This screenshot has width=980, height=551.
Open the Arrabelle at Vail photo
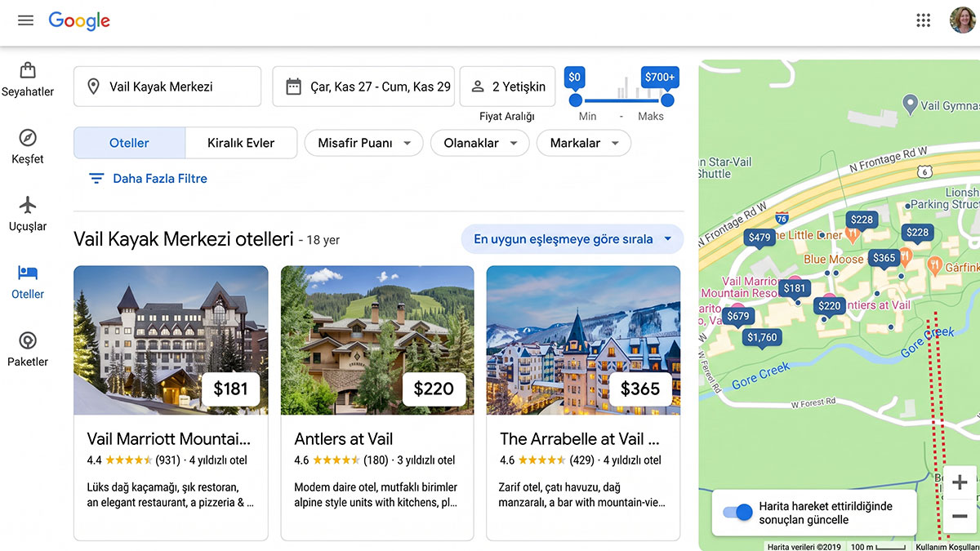[583, 340]
